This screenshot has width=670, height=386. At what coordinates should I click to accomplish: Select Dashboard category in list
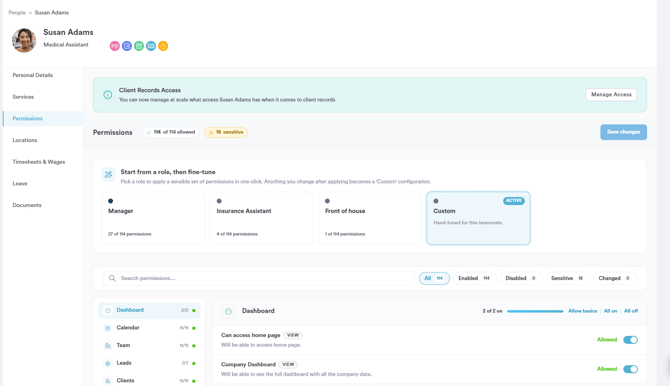click(x=149, y=310)
